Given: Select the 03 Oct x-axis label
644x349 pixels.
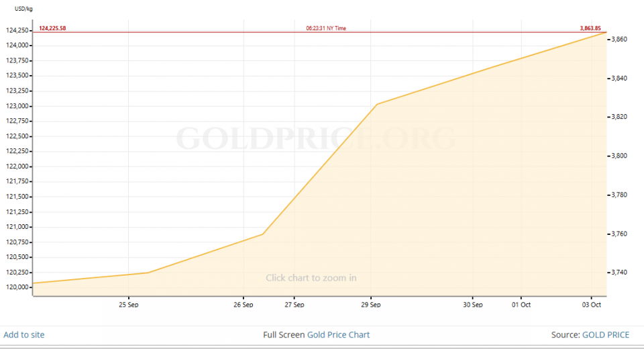Looking at the screenshot, I should pos(591,305).
